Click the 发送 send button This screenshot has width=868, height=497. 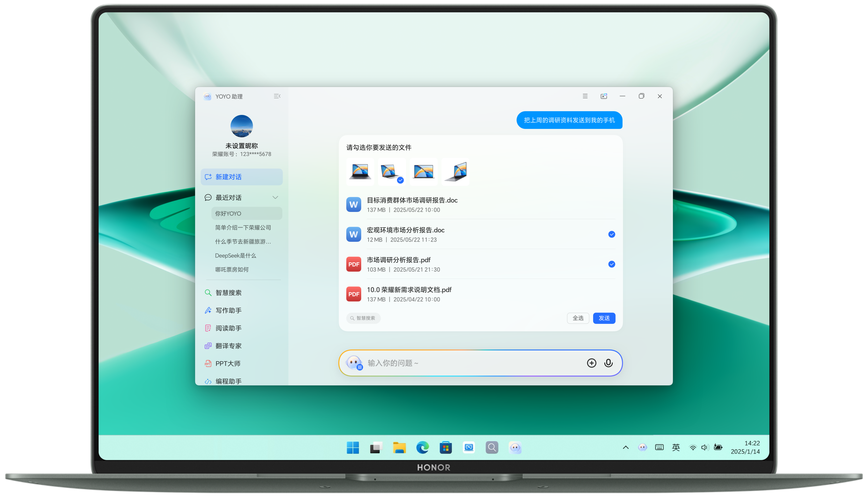pyautogui.click(x=604, y=318)
